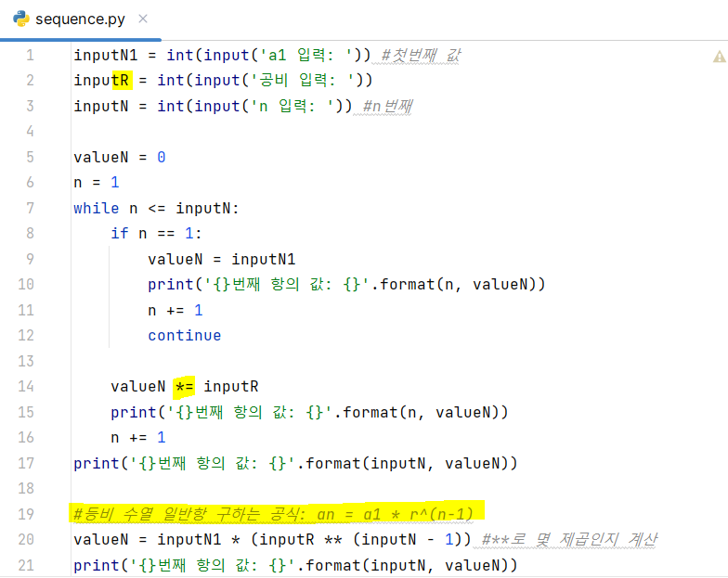
Task: Click line number 21 in the gutter
Action: click(26, 565)
